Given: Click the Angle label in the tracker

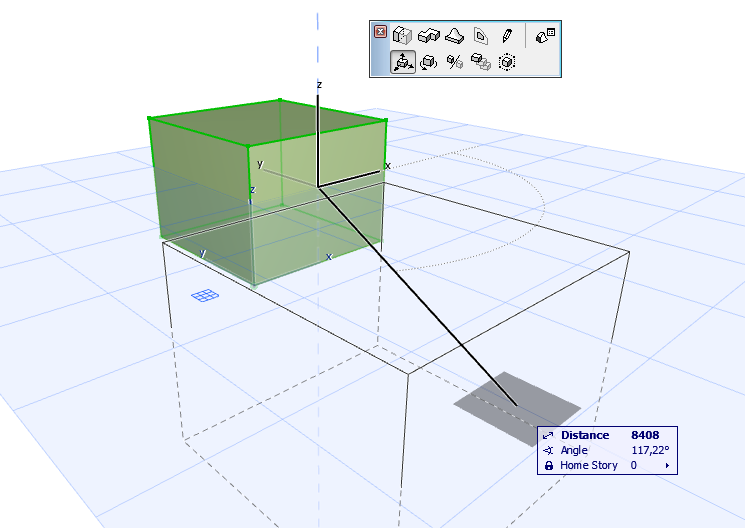Looking at the screenshot, I should 574,450.
